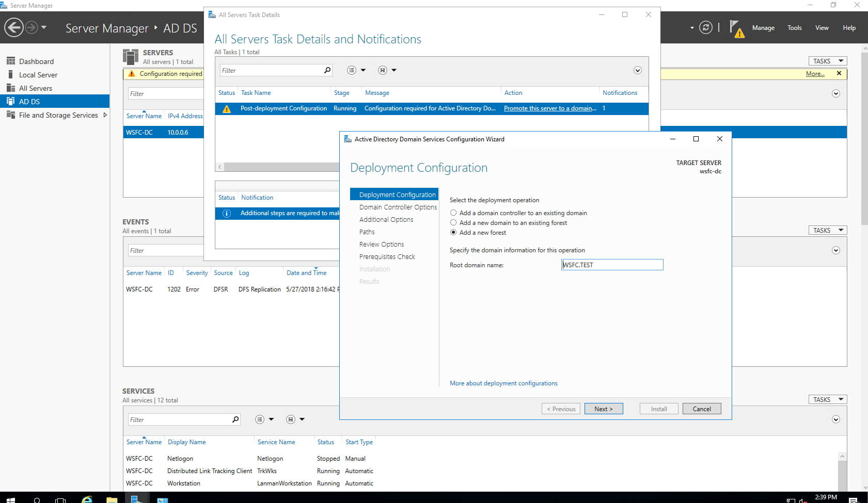Click the circled save icon in Task Details toolbar
868x503 pixels.
[382, 70]
